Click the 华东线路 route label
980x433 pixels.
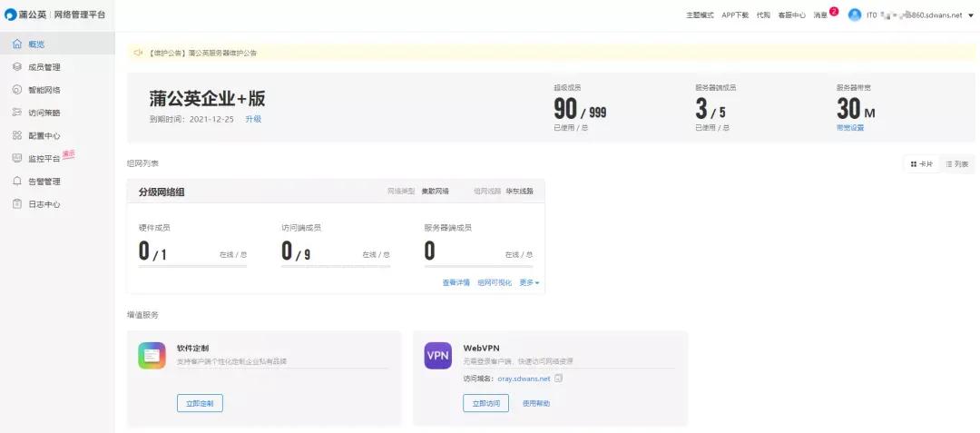pos(519,192)
